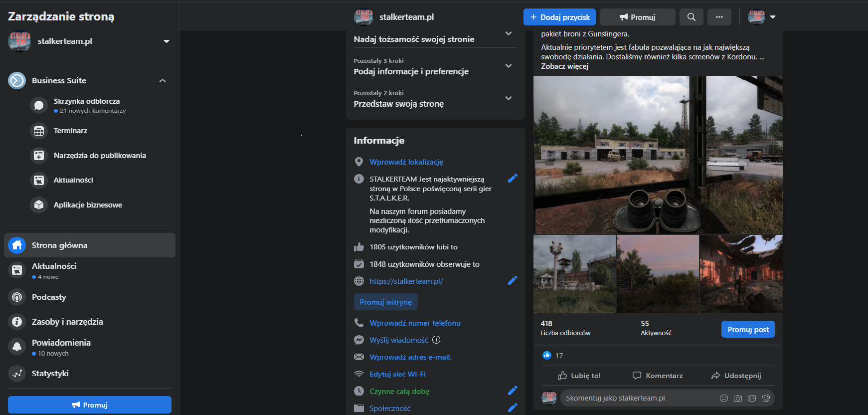Click Czynne całą dobę hours text
The height and width of the screenshot is (415, 868).
pyautogui.click(x=399, y=392)
